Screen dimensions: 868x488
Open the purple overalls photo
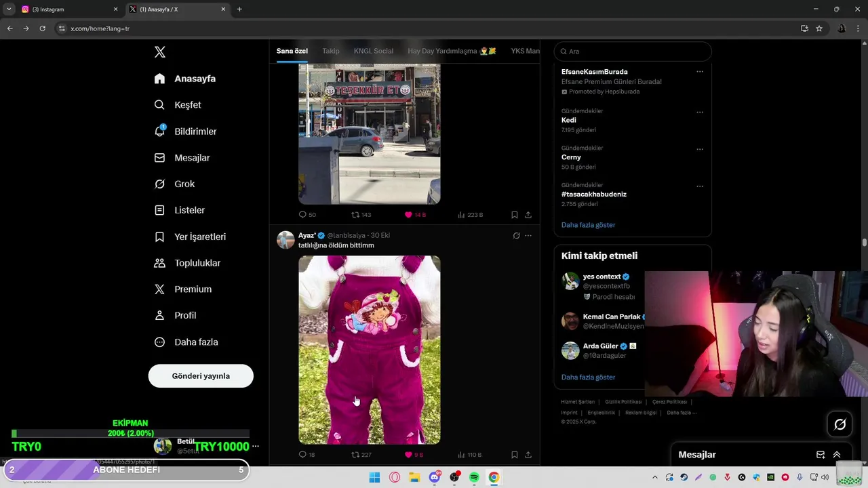click(x=370, y=350)
